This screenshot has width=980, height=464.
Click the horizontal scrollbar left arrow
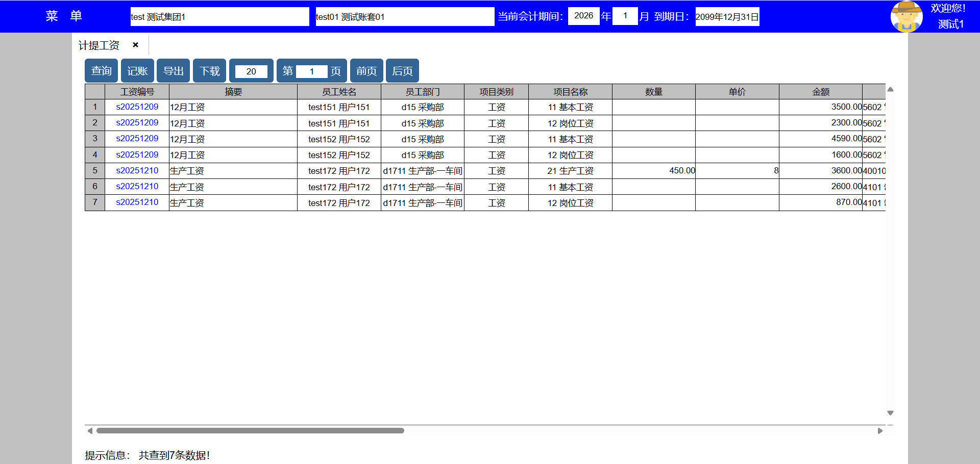[90, 431]
